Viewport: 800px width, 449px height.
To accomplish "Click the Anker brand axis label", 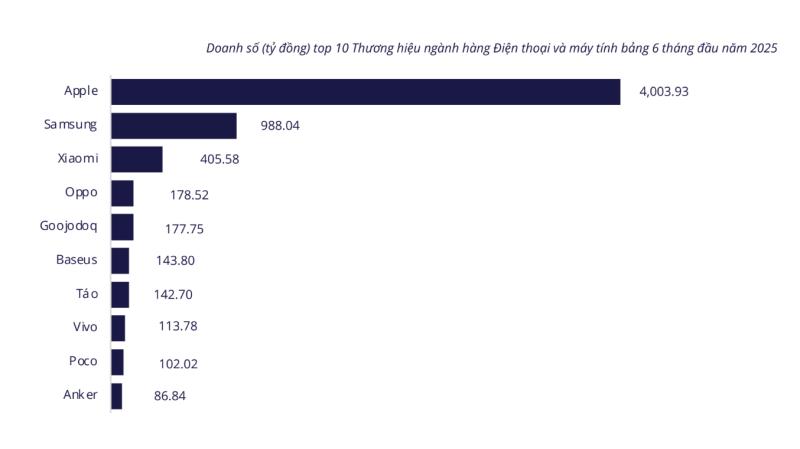I will pos(80,394).
